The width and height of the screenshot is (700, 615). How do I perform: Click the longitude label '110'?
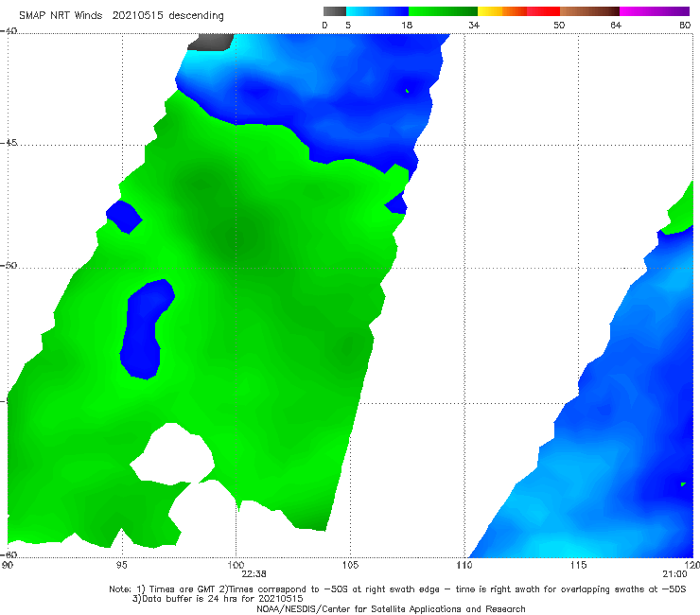[x=464, y=565]
